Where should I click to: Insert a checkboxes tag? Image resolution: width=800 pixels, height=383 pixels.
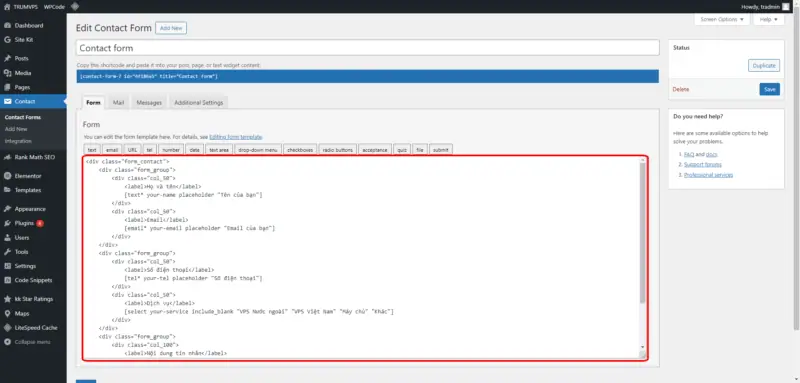point(300,150)
